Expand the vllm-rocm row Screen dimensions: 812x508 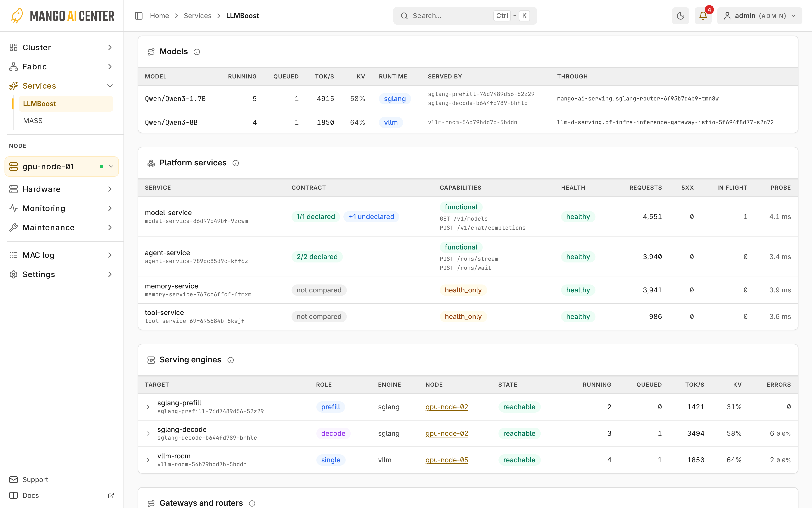point(148,460)
